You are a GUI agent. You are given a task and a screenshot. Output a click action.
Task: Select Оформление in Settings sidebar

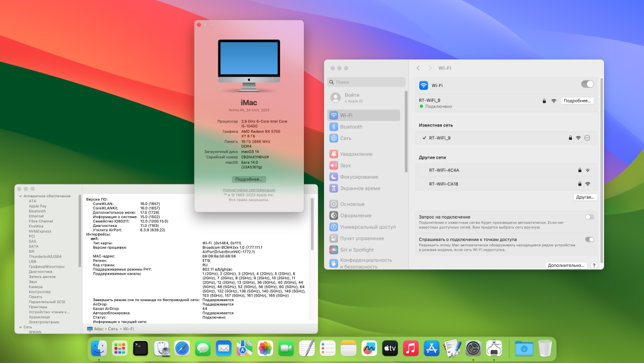[364, 215]
